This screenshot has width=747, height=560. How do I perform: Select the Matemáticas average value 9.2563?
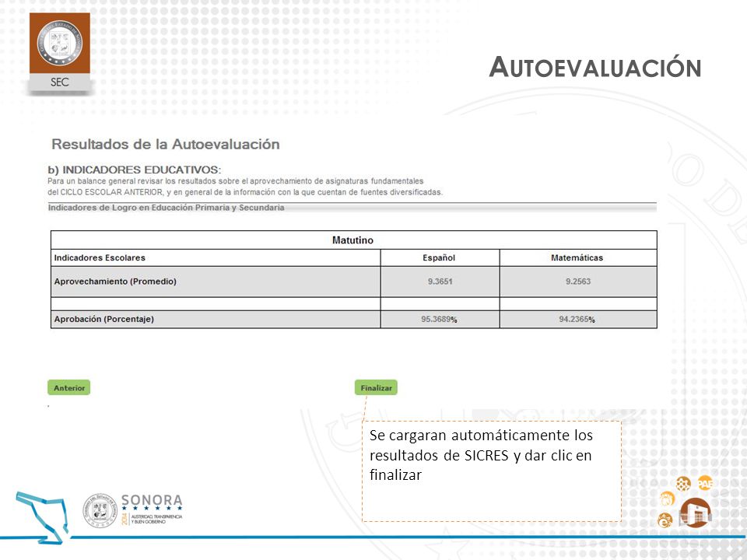578,282
